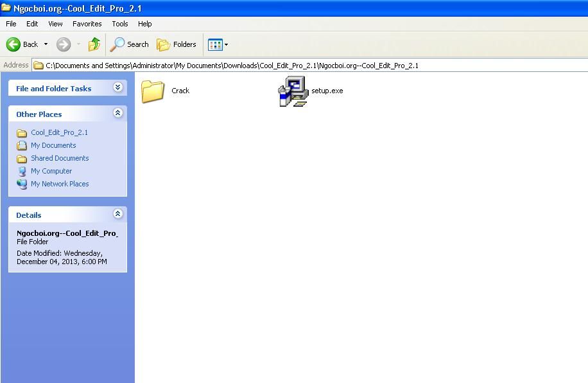Open the Favorites menu
This screenshot has height=383, width=588.
coord(87,24)
